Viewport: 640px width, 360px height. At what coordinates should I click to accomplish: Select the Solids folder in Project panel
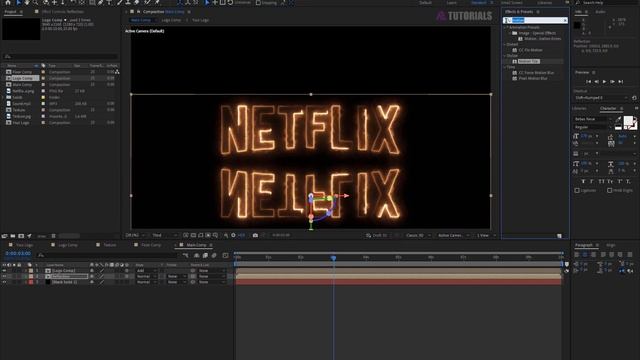[18, 97]
